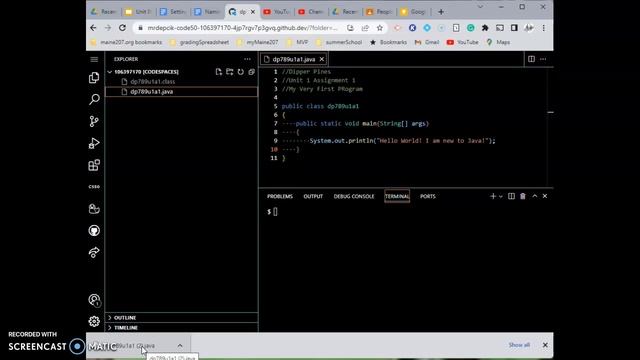
Task: Go back in the browser
Action: pyautogui.click(x=93, y=28)
